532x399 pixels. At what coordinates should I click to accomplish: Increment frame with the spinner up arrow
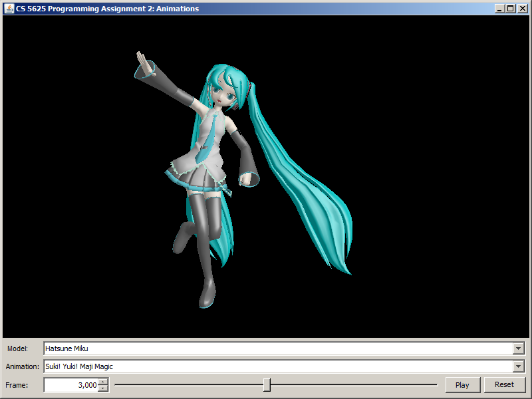coord(102,382)
